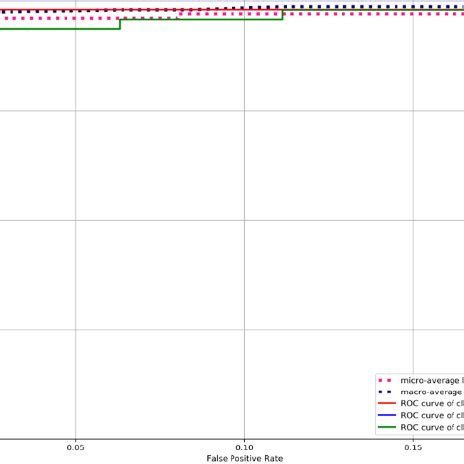Click ROC curve label beside blue swatch

[432, 415]
